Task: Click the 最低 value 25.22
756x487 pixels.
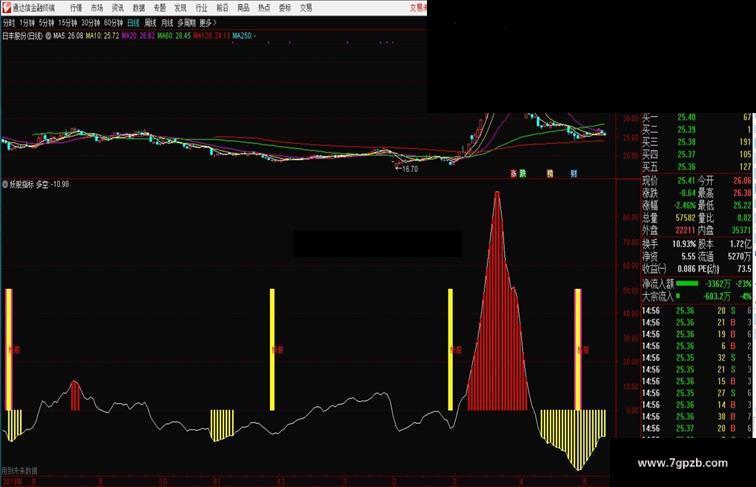Action: (x=742, y=205)
